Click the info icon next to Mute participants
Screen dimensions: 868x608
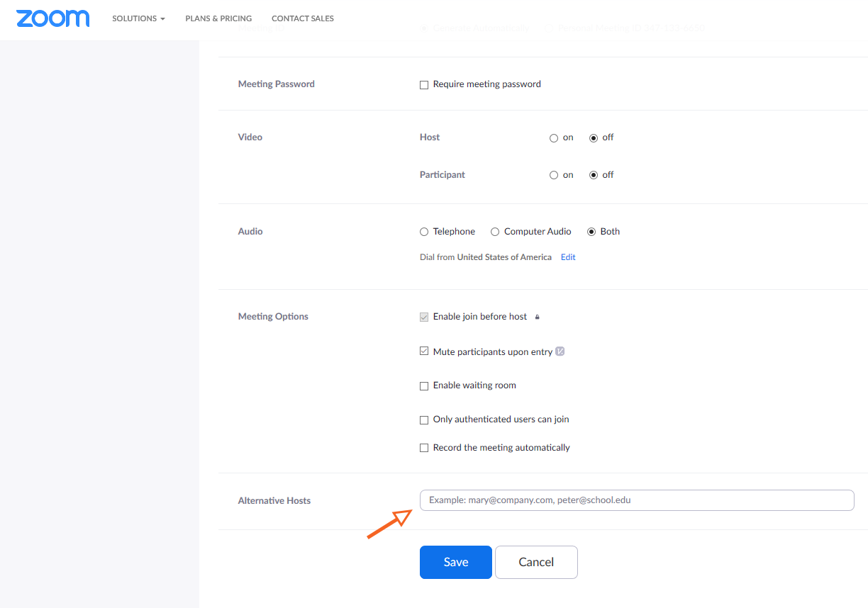[x=560, y=351]
